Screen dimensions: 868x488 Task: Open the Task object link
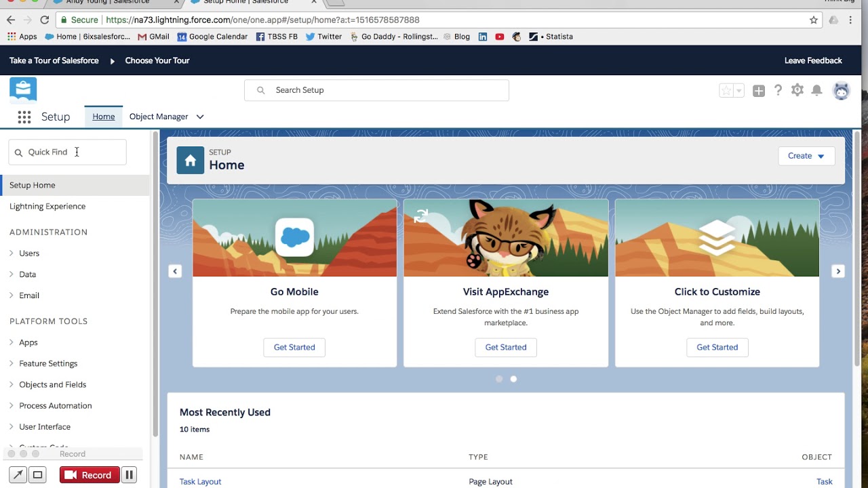tap(825, 481)
